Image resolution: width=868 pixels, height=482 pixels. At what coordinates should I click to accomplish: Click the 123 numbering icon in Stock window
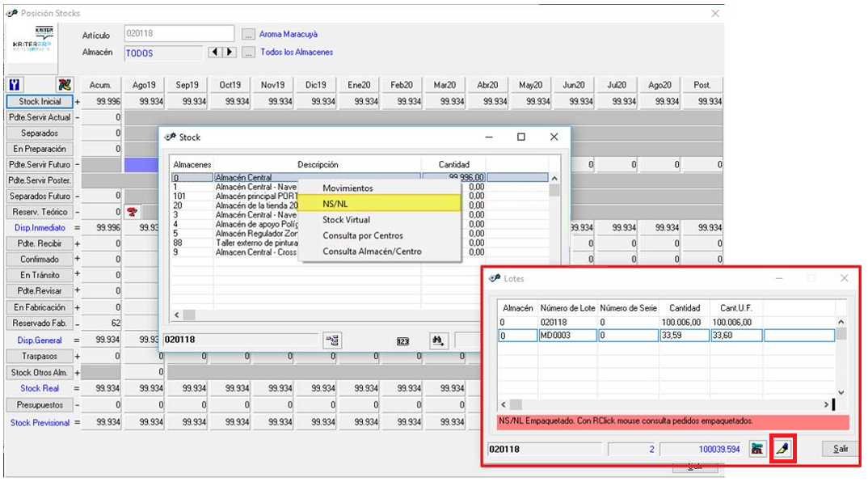402,341
